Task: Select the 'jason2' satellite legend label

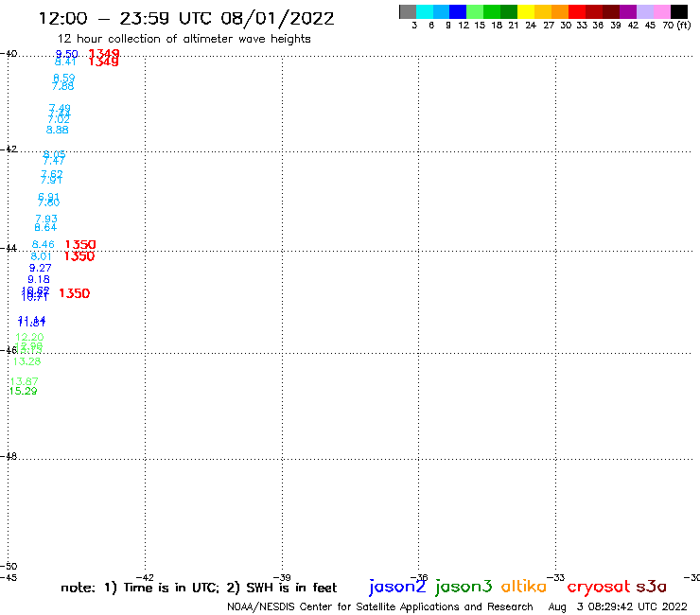Action: [397, 587]
